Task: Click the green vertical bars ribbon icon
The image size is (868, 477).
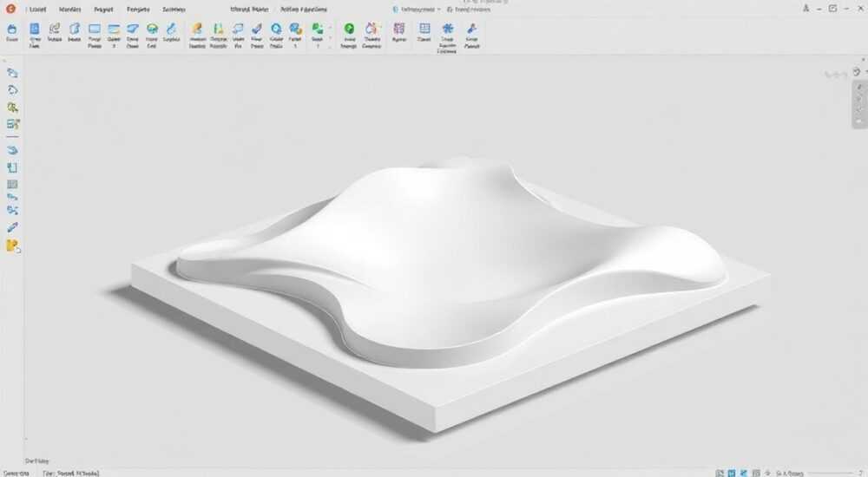Action: pyautogui.click(x=218, y=29)
